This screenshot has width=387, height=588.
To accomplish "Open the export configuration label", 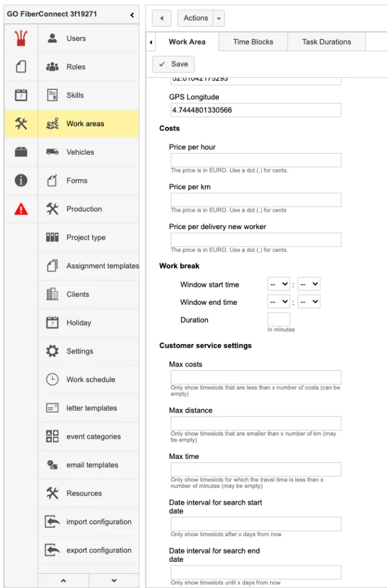I will point(99,550).
